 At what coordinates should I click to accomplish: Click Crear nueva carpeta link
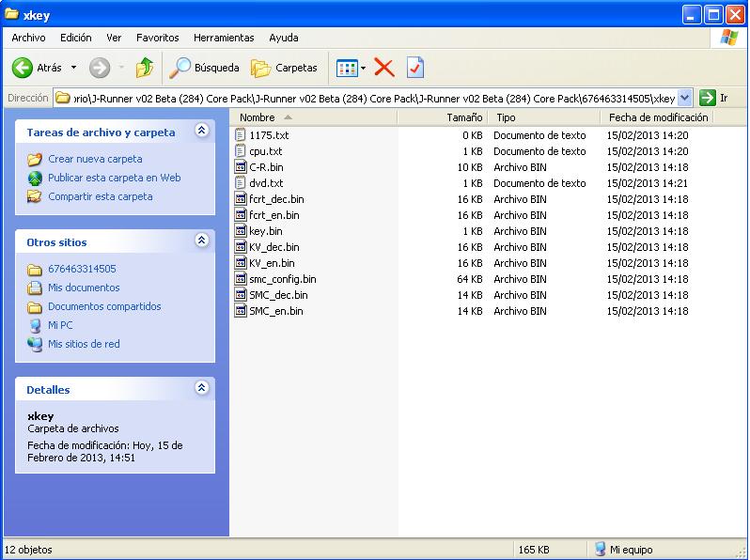(95, 159)
